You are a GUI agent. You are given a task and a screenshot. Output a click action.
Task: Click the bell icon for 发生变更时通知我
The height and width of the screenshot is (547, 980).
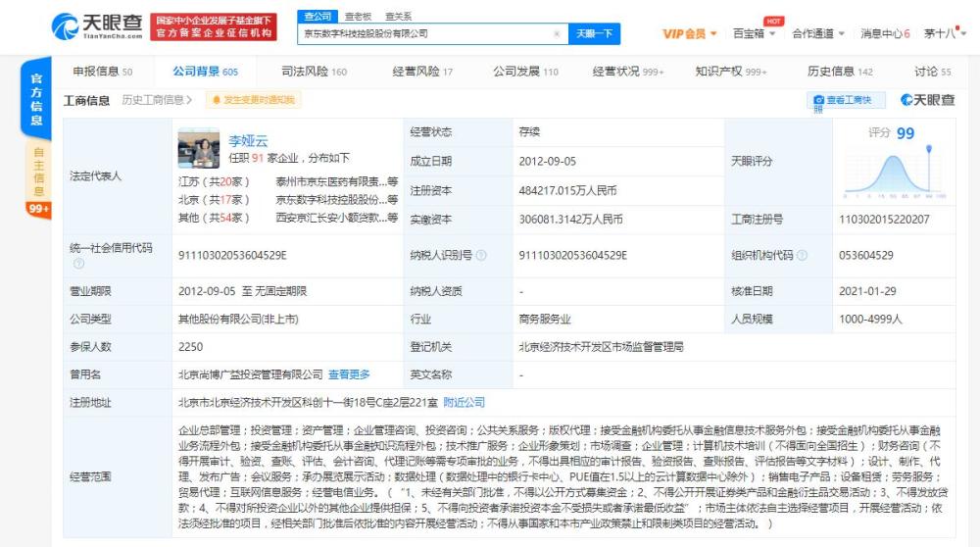pyautogui.click(x=217, y=100)
